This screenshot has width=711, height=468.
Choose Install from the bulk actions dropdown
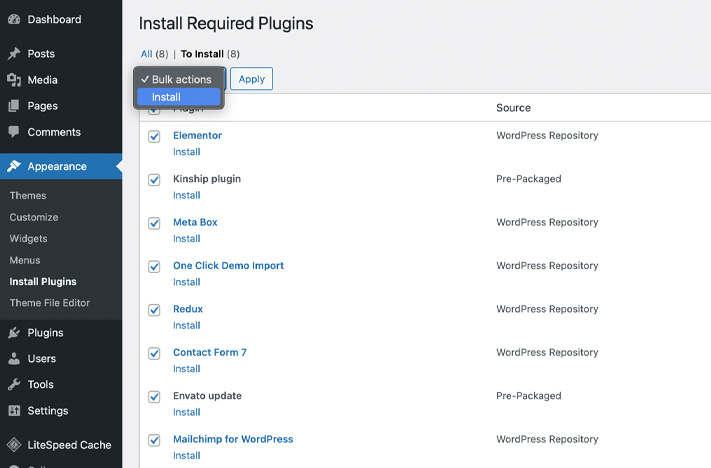pos(179,97)
